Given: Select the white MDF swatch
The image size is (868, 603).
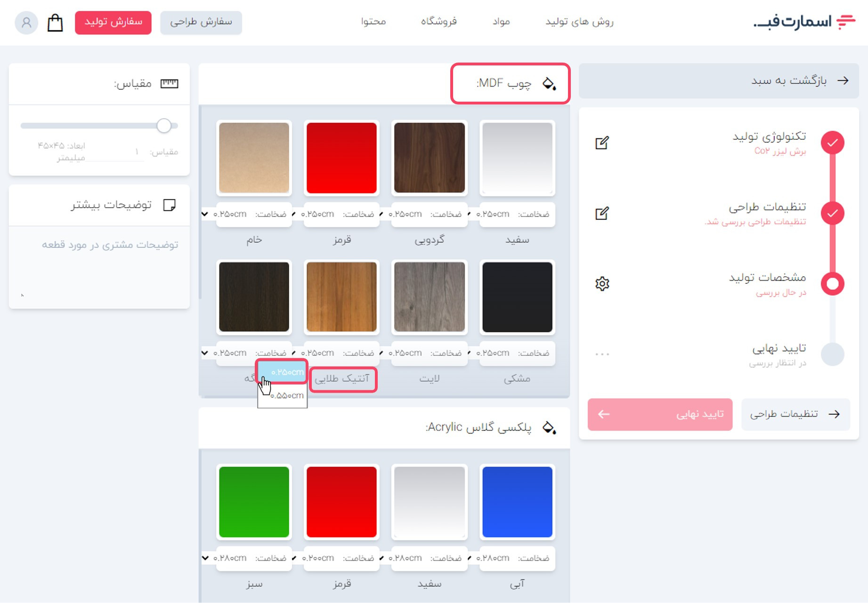Looking at the screenshot, I should (x=517, y=158).
